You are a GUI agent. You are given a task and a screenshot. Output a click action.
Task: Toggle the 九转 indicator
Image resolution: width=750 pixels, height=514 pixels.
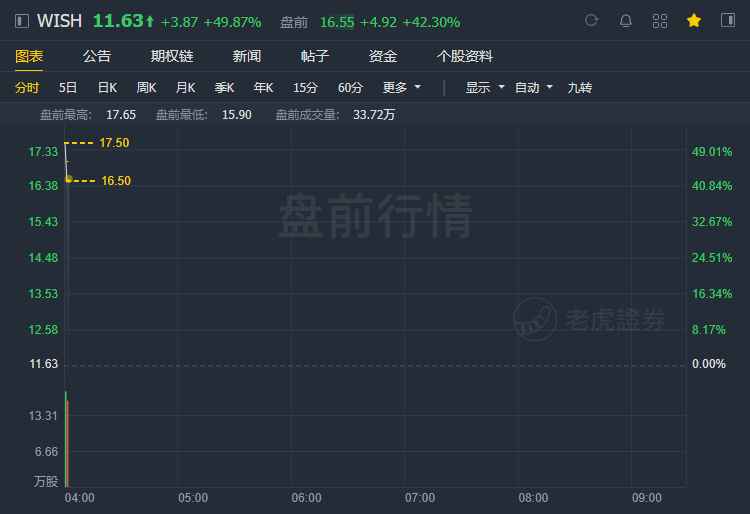[x=580, y=87]
